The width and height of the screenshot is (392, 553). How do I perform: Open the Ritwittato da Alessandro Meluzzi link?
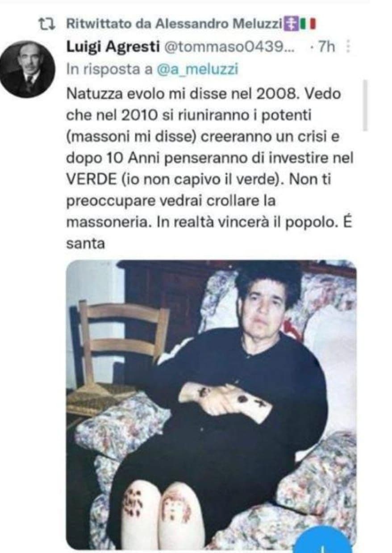coord(174,24)
